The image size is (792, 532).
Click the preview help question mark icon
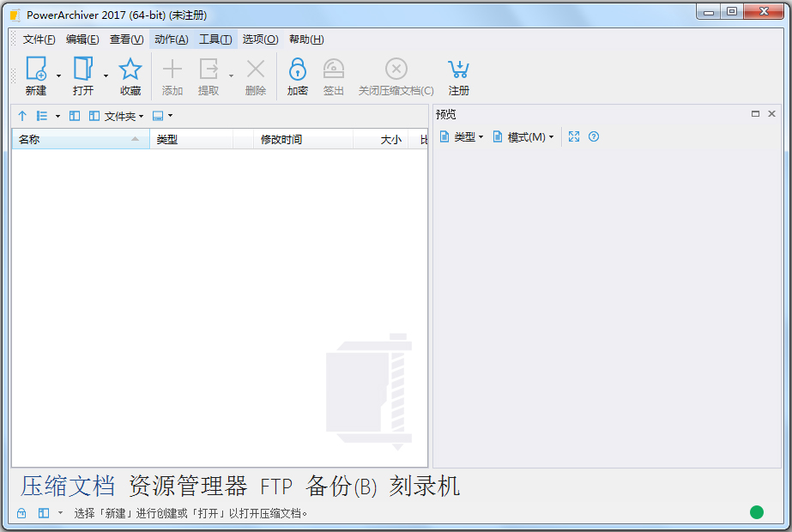(593, 136)
